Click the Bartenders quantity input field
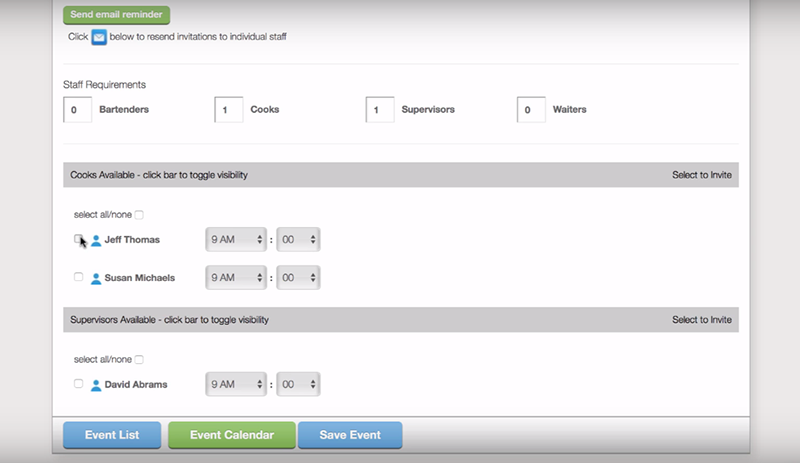The image size is (800, 463). point(77,110)
